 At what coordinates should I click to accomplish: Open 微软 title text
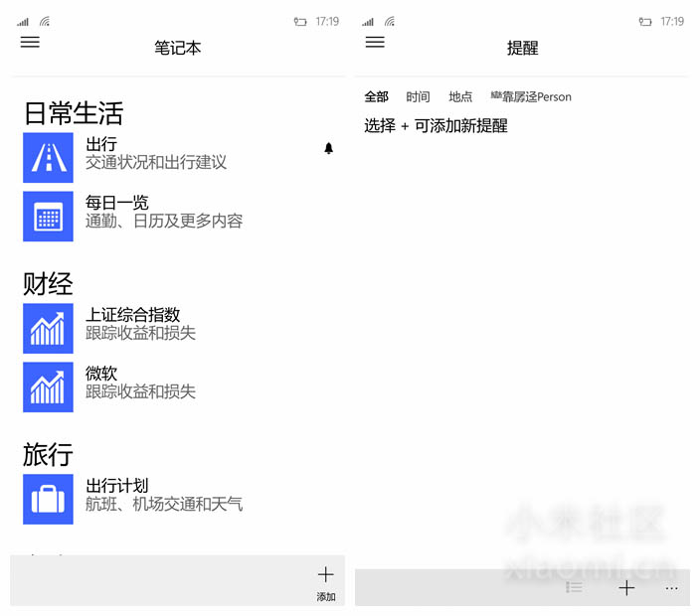pyautogui.click(x=101, y=374)
